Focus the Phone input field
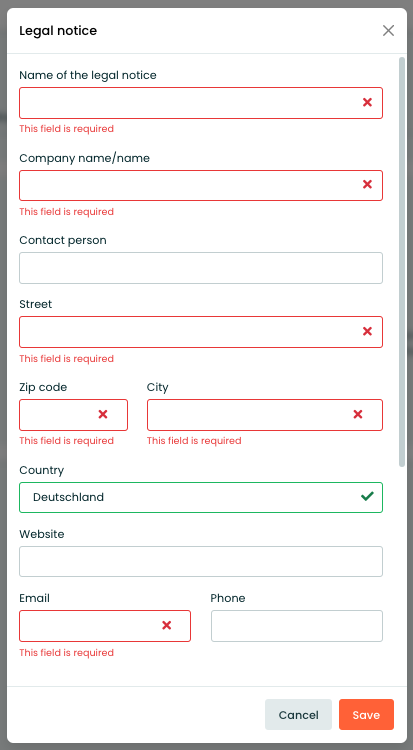The height and width of the screenshot is (750, 413). point(297,626)
